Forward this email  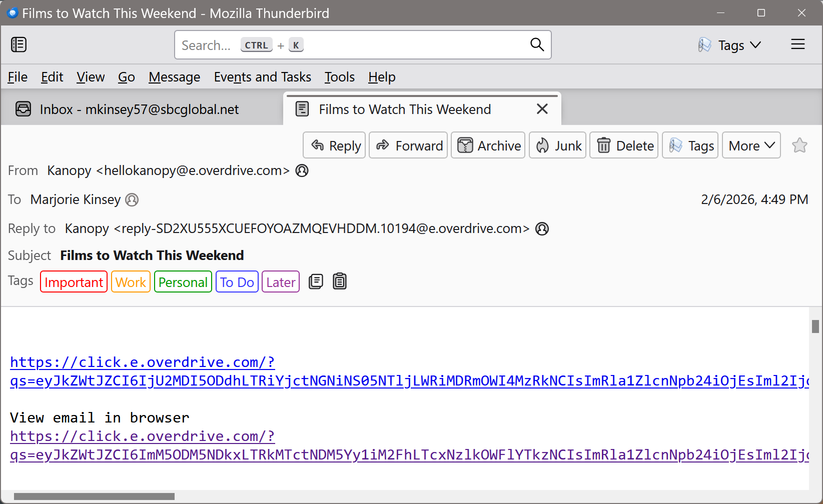(408, 145)
